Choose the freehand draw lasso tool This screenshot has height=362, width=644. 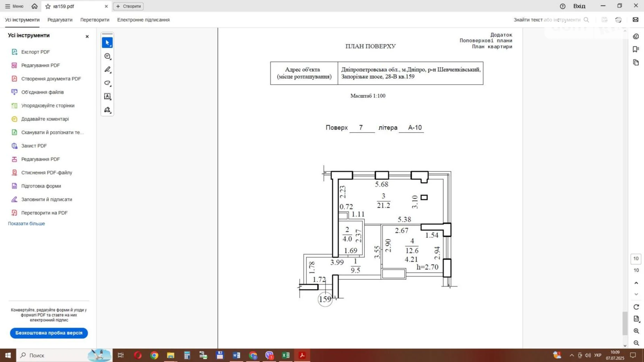coord(107,83)
